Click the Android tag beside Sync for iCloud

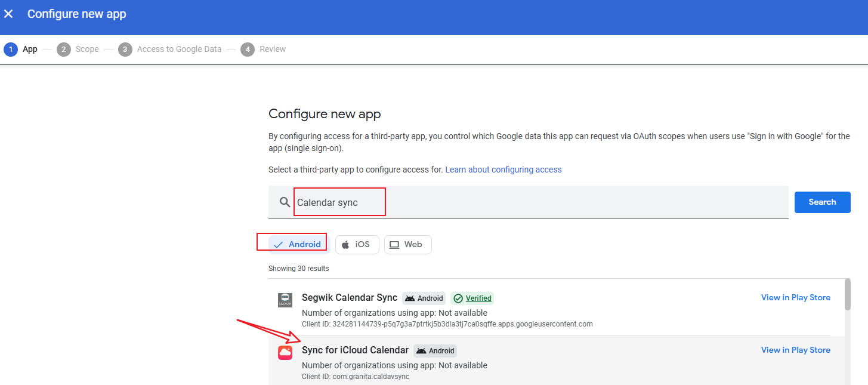coord(435,351)
